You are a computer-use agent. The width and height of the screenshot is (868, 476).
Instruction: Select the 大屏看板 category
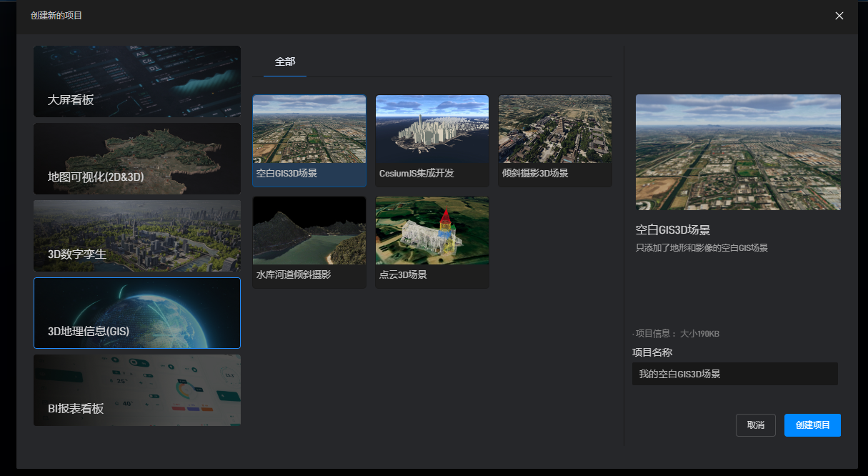[137, 81]
